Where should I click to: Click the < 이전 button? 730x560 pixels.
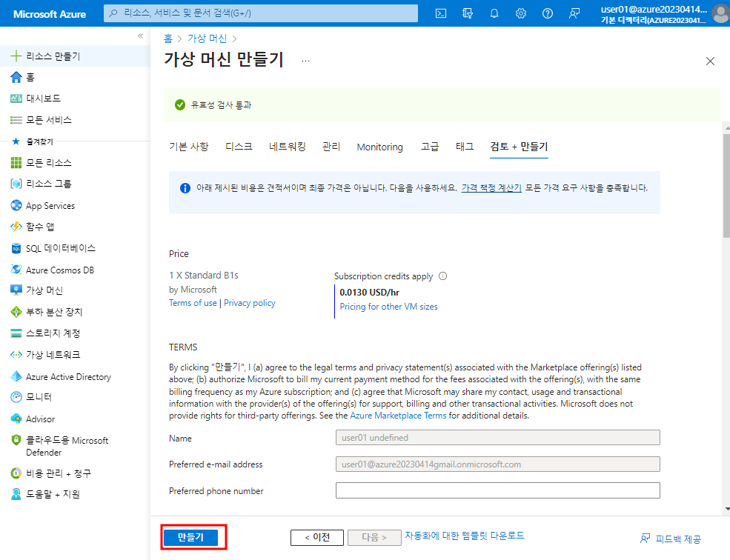click(317, 538)
